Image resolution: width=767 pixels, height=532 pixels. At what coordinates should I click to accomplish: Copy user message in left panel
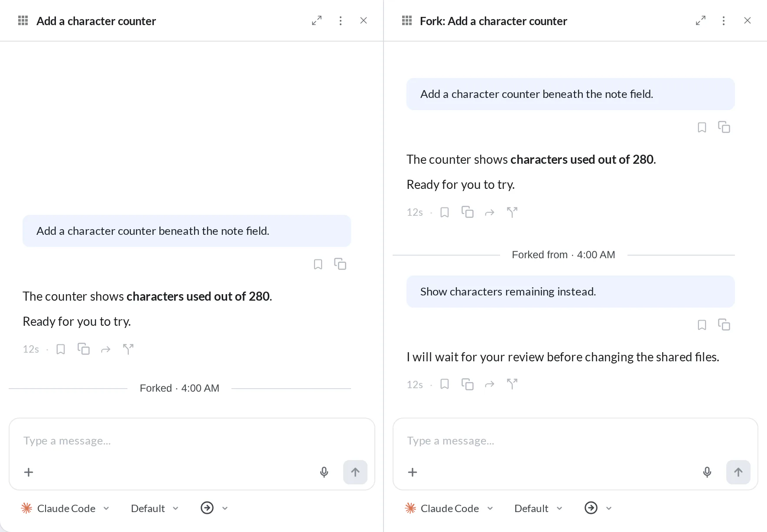[x=340, y=264]
